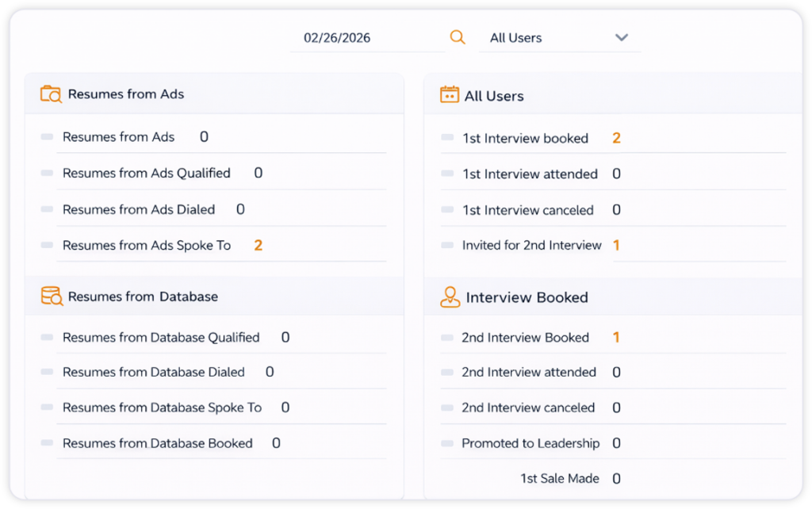Click the orange search magnifier icon
Screen dimensions: 812x509
[457, 36]
